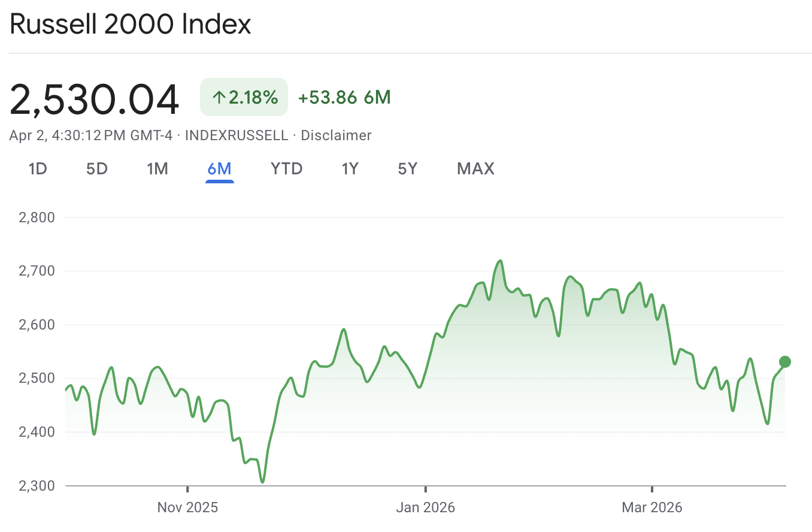Image resolution: width=812 pixels, height=532 pixels.
Task: Click the Jan 2026 axis marker
Action: (x=425, y=508)
